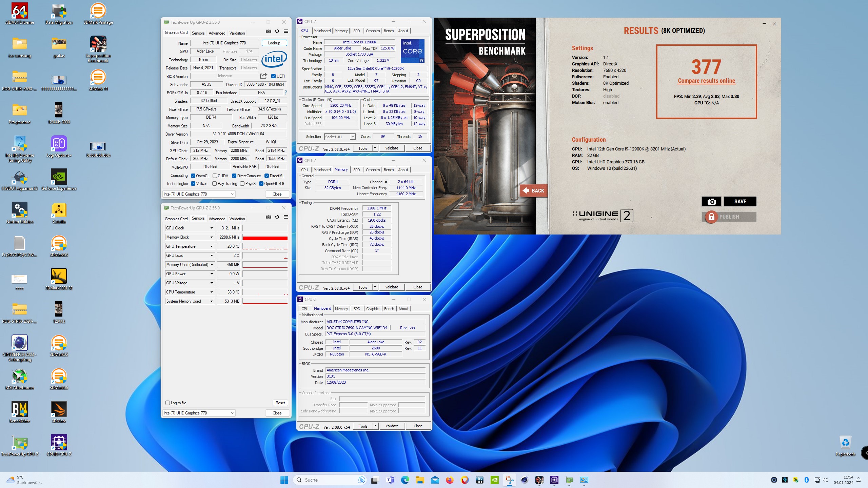
Task: Expand GPU Temperature sensor dropdown
Action: pyautogui.click(x=212, y=246)
